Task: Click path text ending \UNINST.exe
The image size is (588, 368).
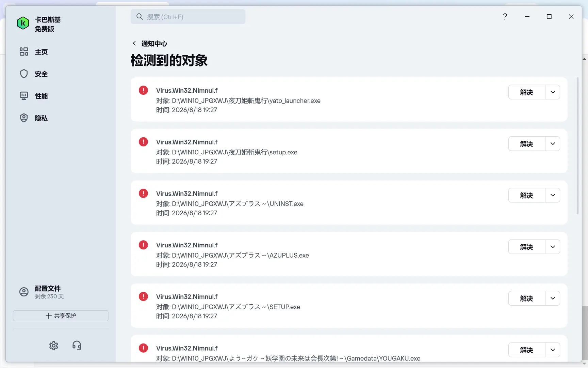Action: (x=230, y=204)
